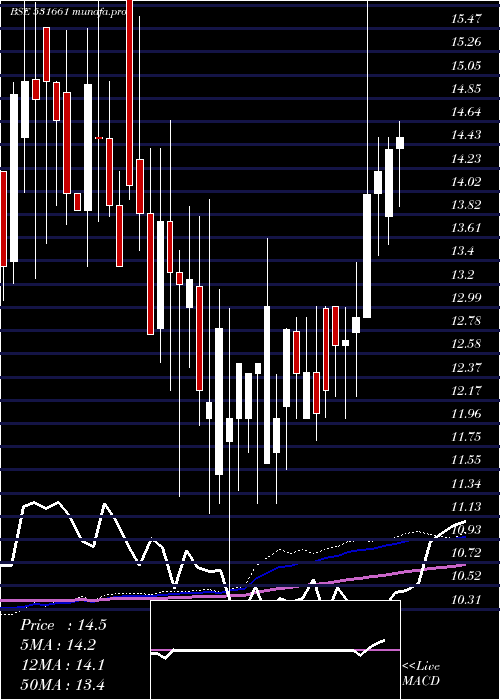Click the 15.05 price axis label
Screen dimensions: 500x700
pos(467,66)
